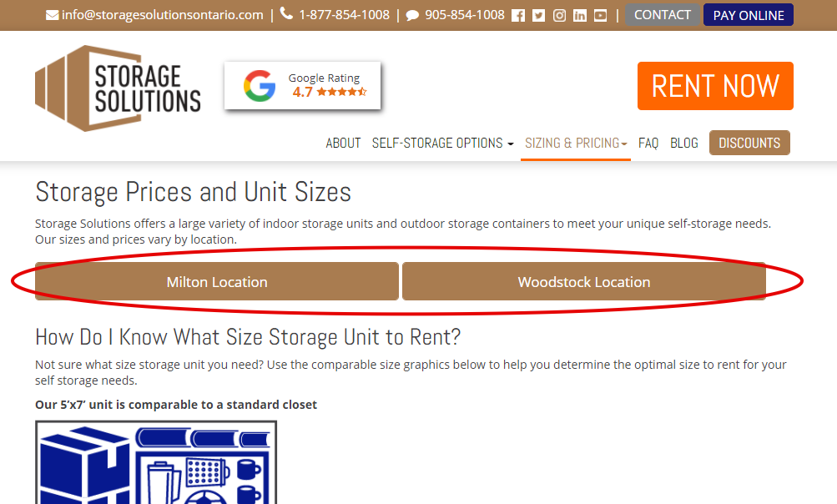Click the DISCOUNTS button
Image resolution: width=837 pixels, height=504 pixels.
point(749,143)
